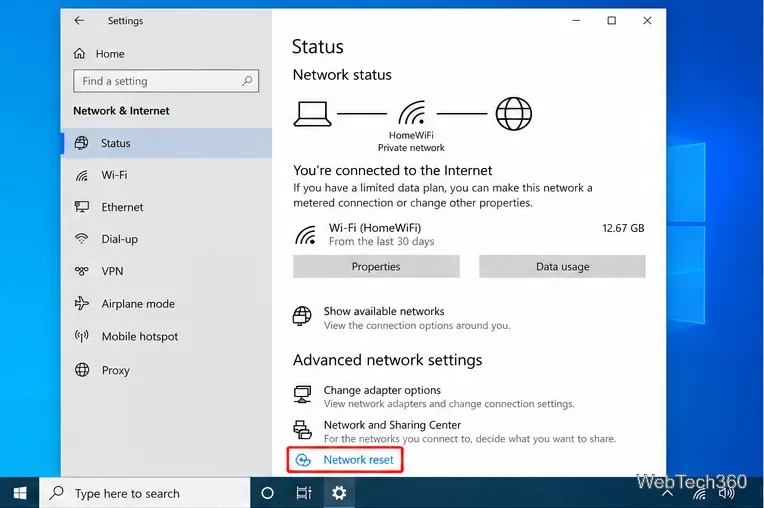764x508 pixels.
Task: Click the Dial-up sidebar icon
Action: pos(81,239)
